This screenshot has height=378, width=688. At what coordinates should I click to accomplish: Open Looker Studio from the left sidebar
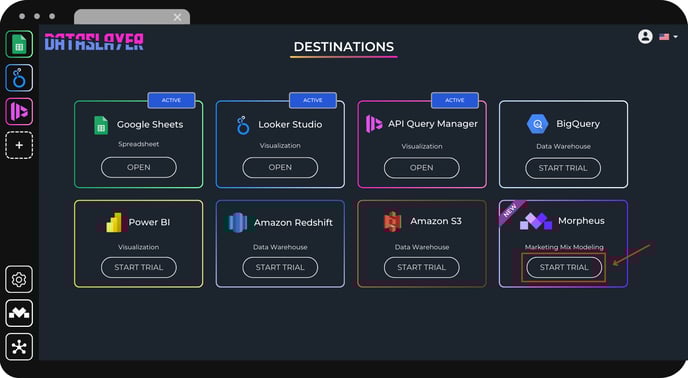pyautogui.click(x=19, y=78)
